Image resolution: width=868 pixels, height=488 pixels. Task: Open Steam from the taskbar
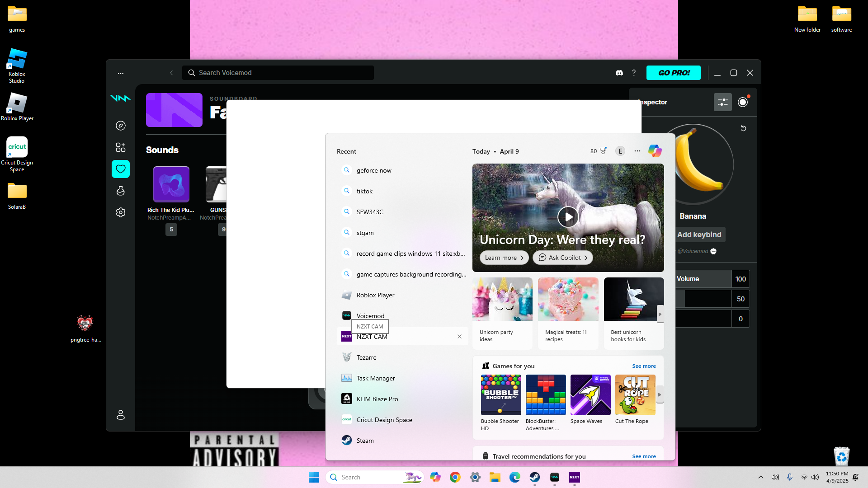[535, 477]
